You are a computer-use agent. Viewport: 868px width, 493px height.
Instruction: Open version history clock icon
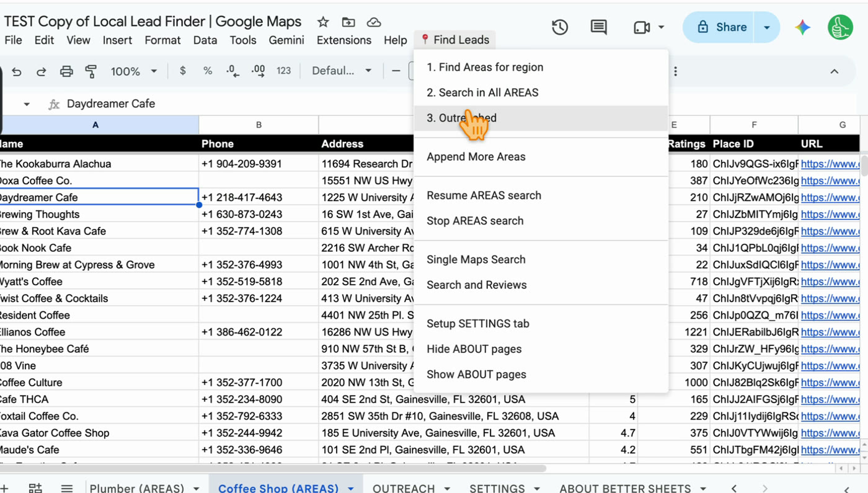point(560,27)
